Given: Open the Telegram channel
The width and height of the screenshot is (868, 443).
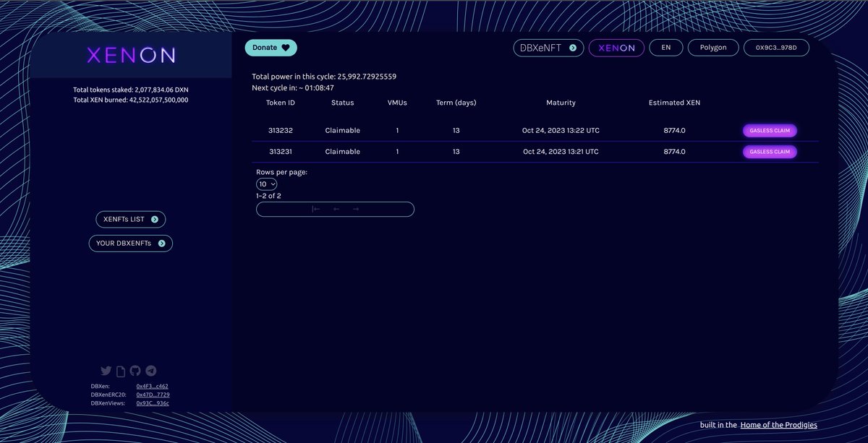Looking at the screenshot, I should pos(151,370).
